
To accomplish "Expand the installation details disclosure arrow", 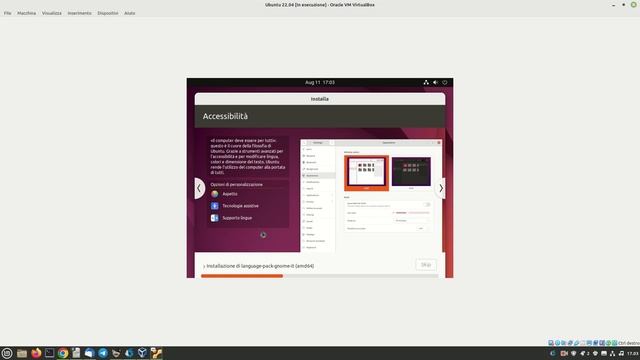I will 204,267.
